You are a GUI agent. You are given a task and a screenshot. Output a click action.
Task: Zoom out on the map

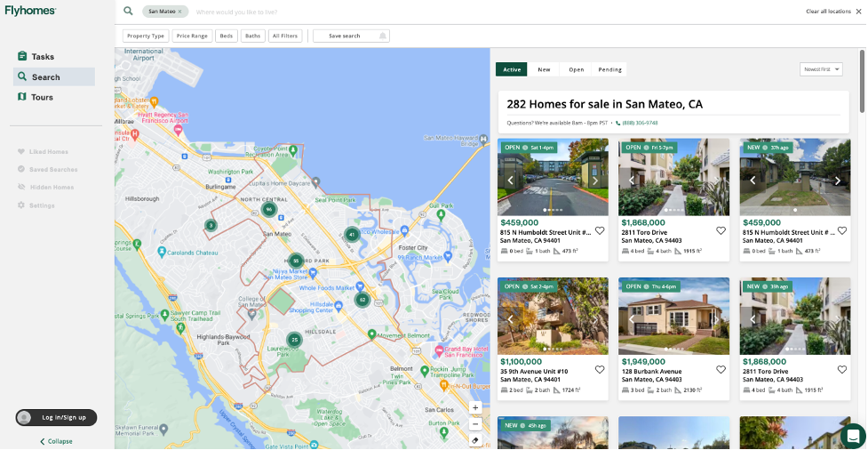pos(475,424)
